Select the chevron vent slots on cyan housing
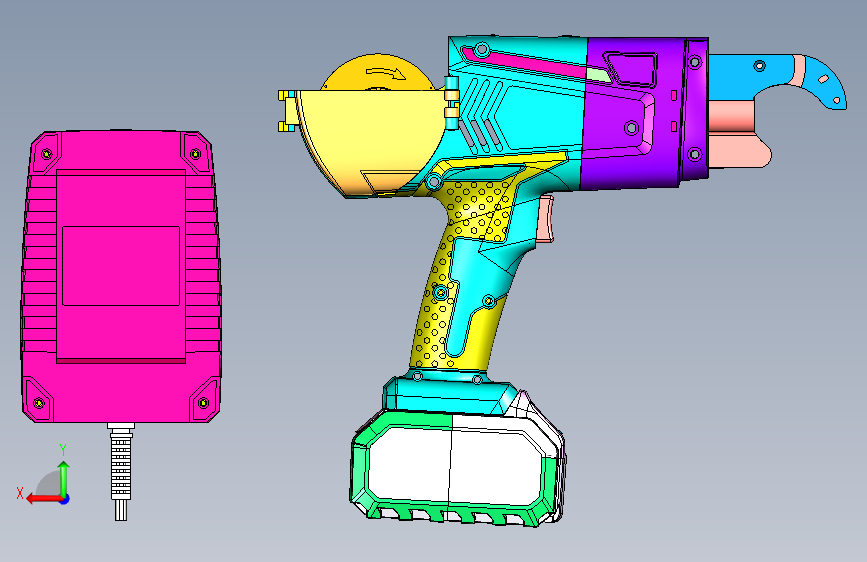Screen dimensions: 867x562 [x=482, y=115]
